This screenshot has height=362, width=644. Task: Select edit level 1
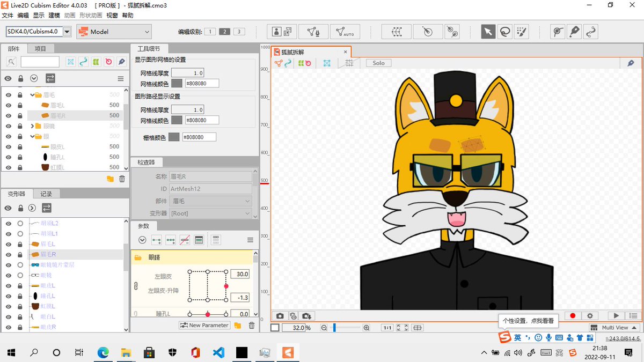(210, 32)
